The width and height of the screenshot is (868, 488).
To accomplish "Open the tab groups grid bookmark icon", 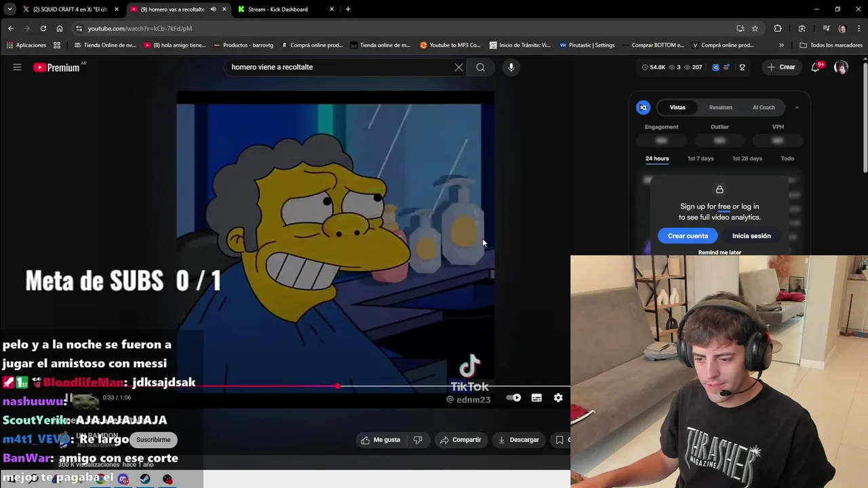I will 57,45.
